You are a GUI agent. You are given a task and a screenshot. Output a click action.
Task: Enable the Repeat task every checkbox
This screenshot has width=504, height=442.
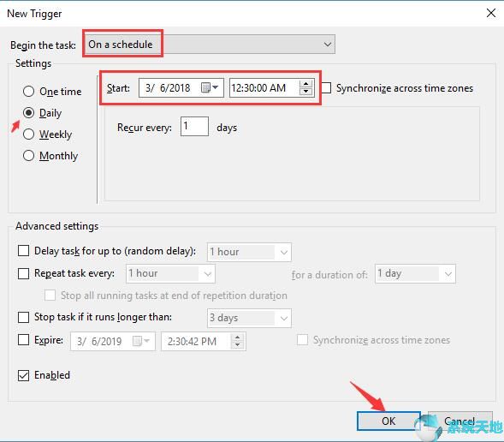click(23, 273)
